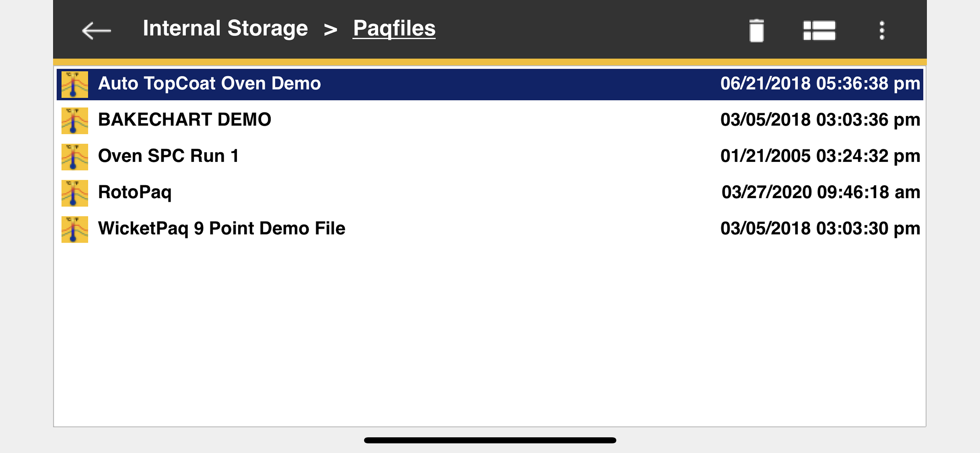Tap the trash delete icon
The image size is (980, 453).
pos(756,30)
